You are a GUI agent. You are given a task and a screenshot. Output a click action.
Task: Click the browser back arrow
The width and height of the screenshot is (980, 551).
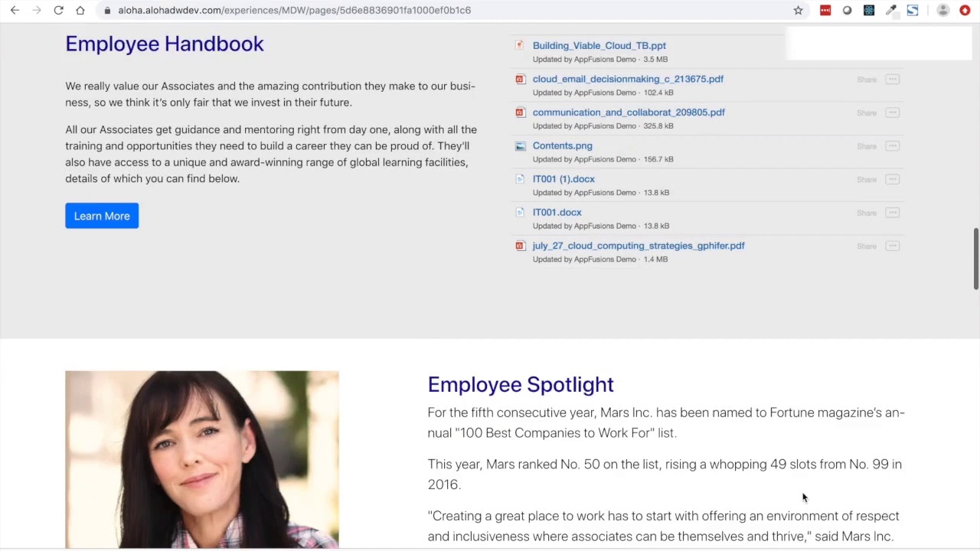[15, 10]
